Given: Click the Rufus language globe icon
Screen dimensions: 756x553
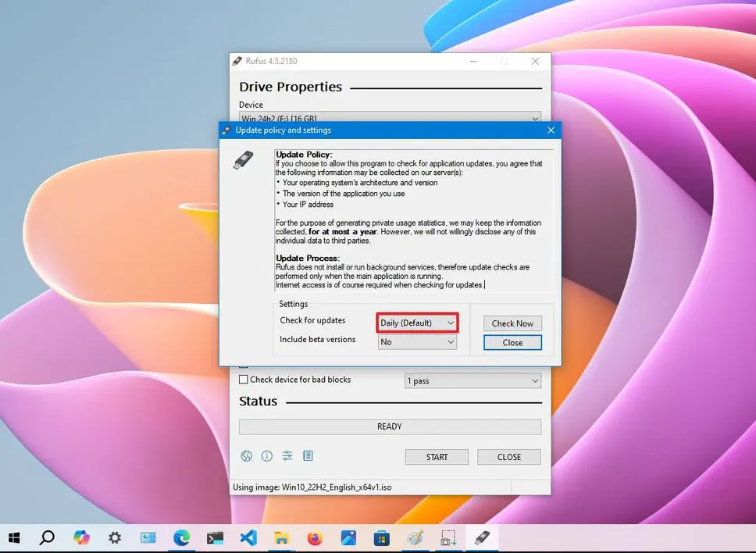Looking at the screenshot, I should tap(247, 456).
